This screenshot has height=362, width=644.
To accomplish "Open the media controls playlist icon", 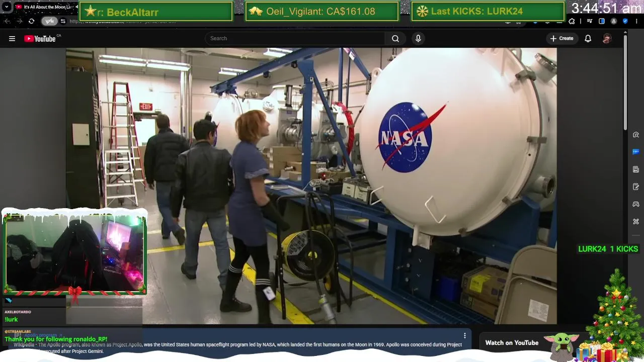I will 590,21.
